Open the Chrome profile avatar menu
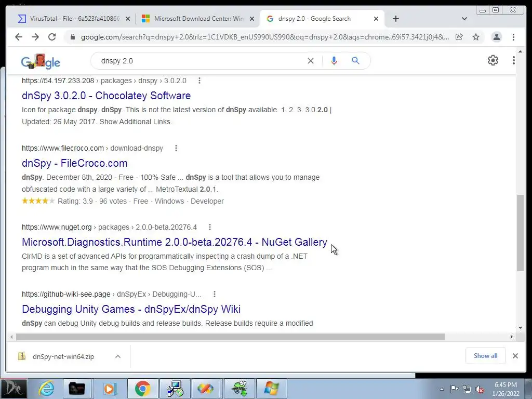Viewport: 532px width, 399px height. (496, 37)
